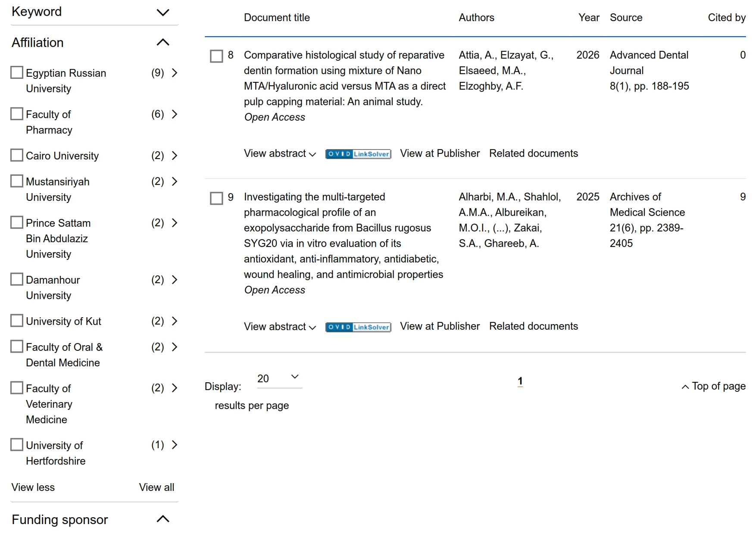
Task: Expand View abstract for result 8
Action: point(280,153)
